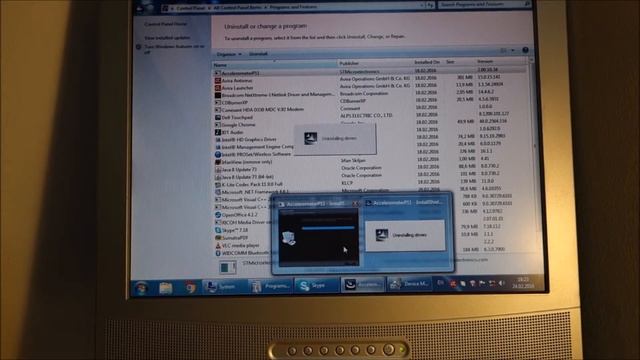Click the change view icon
This screenshot has height=360, width=640.
tap(503, 50)
